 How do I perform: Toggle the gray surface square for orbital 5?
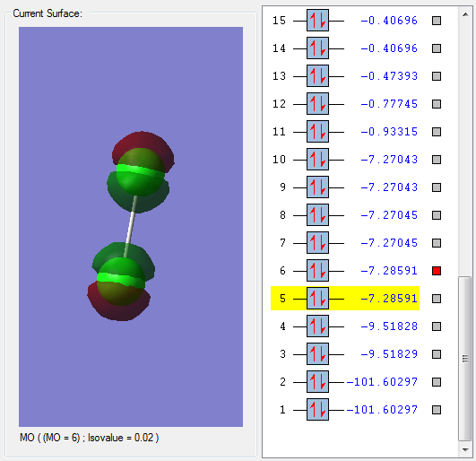pos(437,299)
